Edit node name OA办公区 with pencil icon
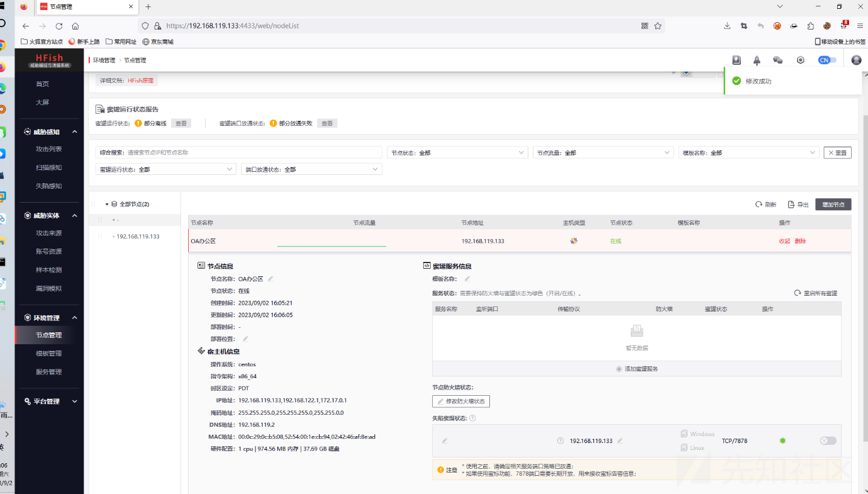Screen dimensions: 868x494 click(270, 279)
